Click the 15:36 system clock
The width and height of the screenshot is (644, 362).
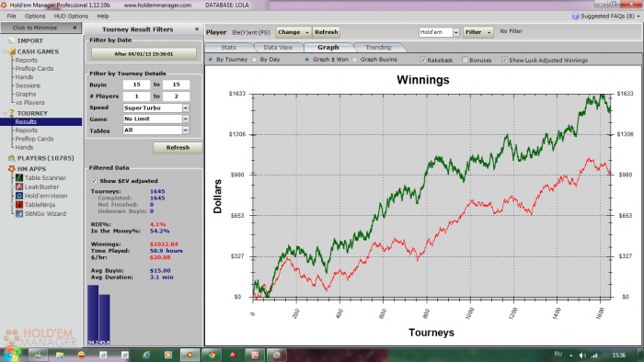618,355
